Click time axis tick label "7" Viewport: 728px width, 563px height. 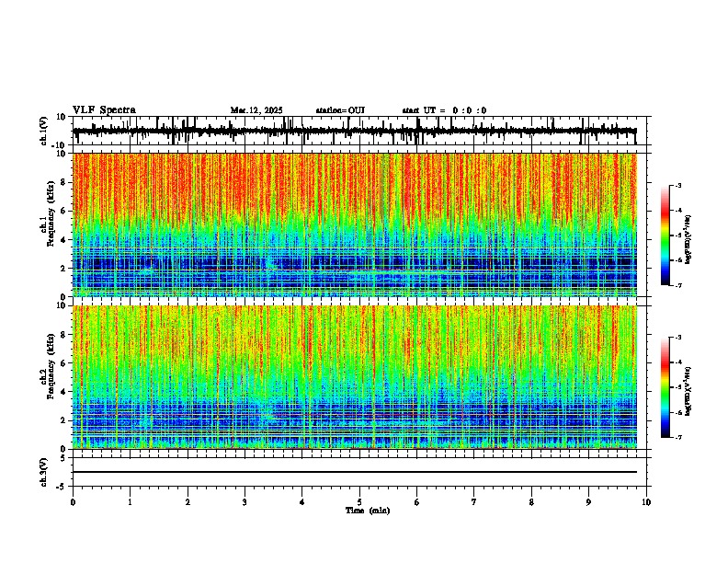click(x=474, y=502)
